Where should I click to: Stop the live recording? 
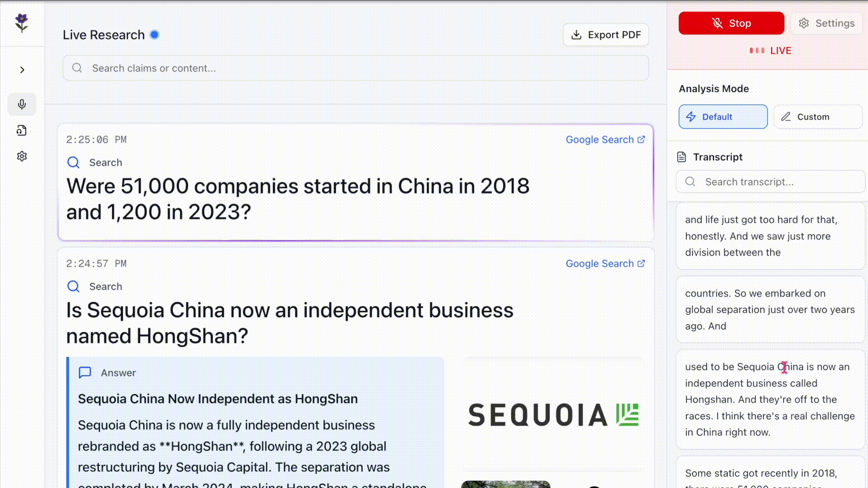pyautogui.click(x=731, y=23)
